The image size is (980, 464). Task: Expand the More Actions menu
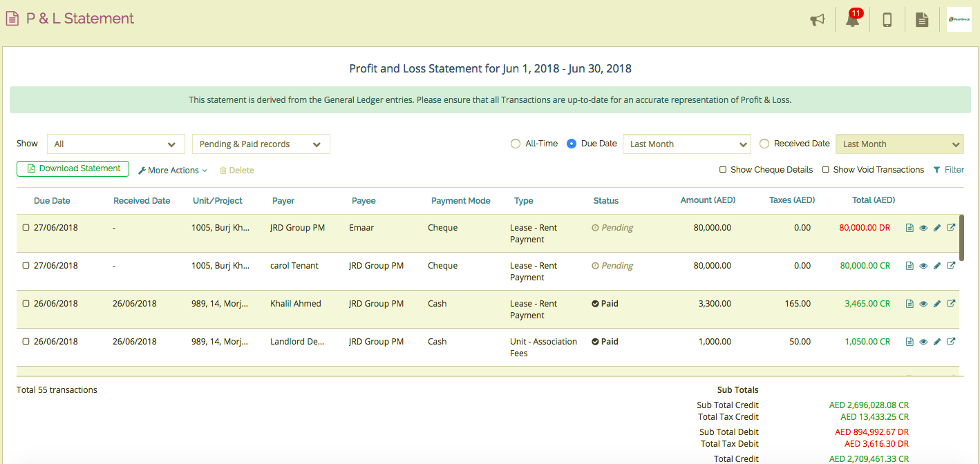[171, 169]
